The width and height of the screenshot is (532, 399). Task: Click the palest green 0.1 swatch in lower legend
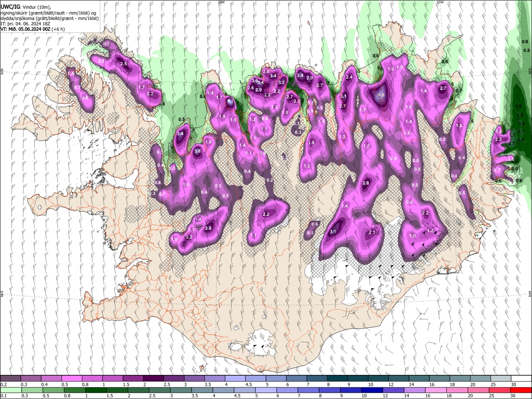[10, 390]
